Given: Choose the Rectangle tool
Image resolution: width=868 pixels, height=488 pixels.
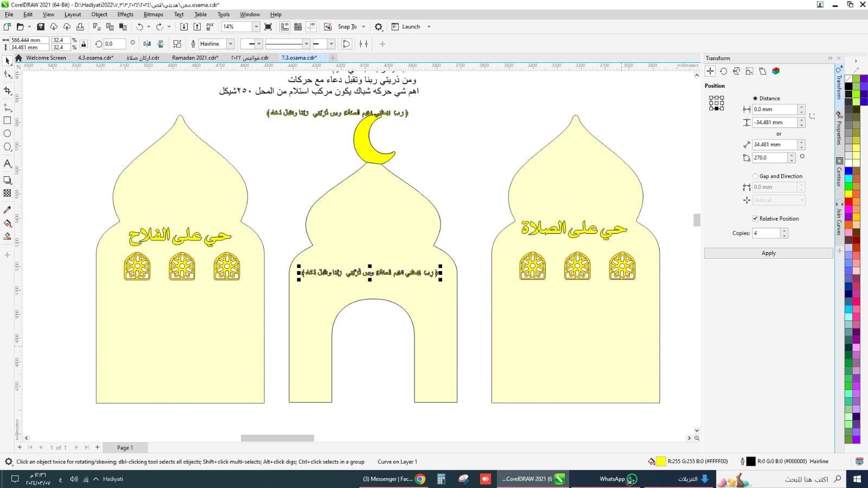Looking at the screenshot, I should pos(8,120).
